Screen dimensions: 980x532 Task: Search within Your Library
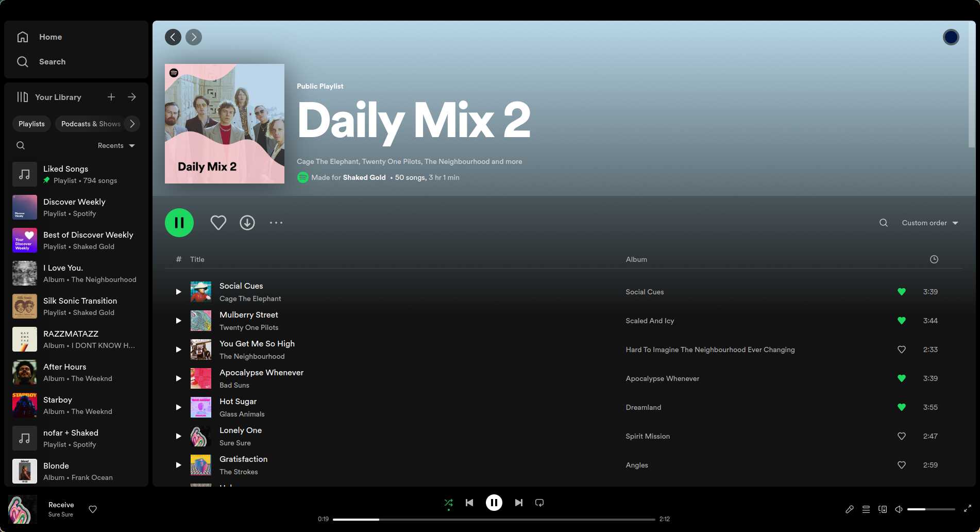click(21, 145)
